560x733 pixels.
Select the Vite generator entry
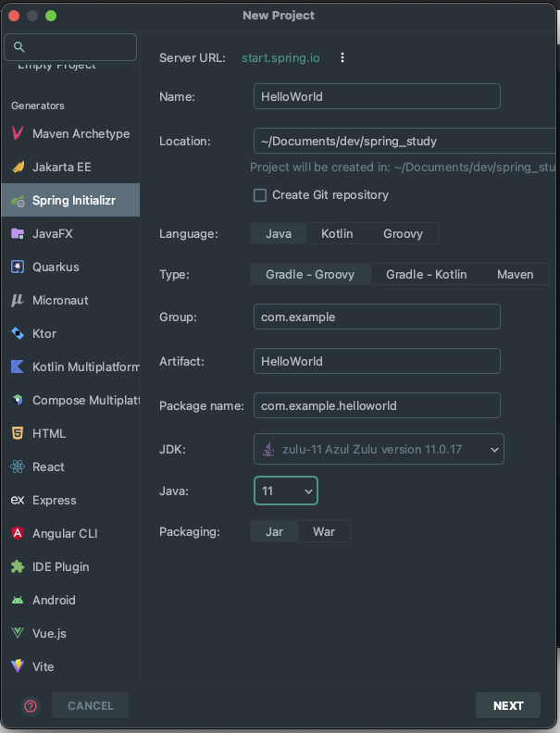[70, 666]
